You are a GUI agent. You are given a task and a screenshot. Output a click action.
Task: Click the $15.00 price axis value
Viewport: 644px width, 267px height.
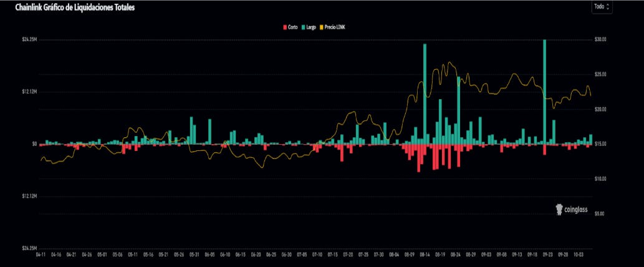point(600,143)
